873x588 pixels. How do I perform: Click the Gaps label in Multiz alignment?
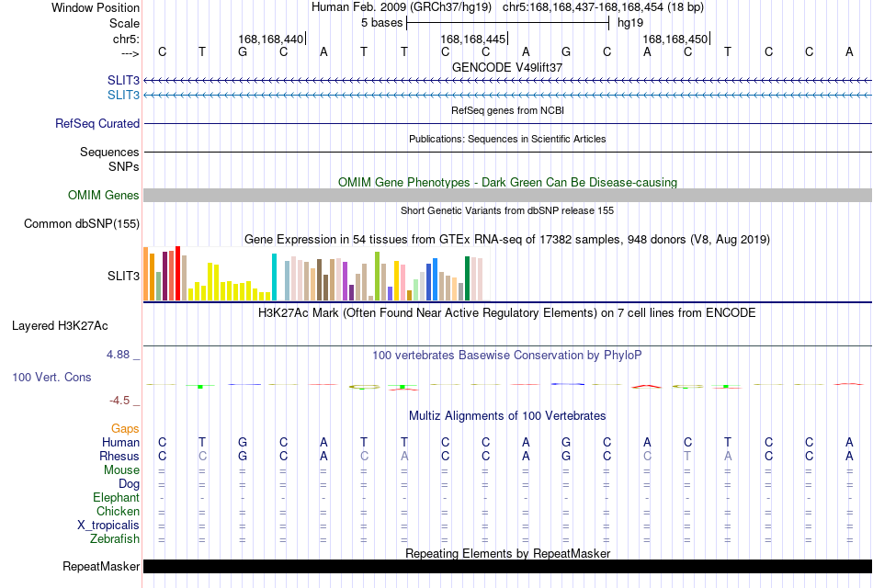pos(125,428)
